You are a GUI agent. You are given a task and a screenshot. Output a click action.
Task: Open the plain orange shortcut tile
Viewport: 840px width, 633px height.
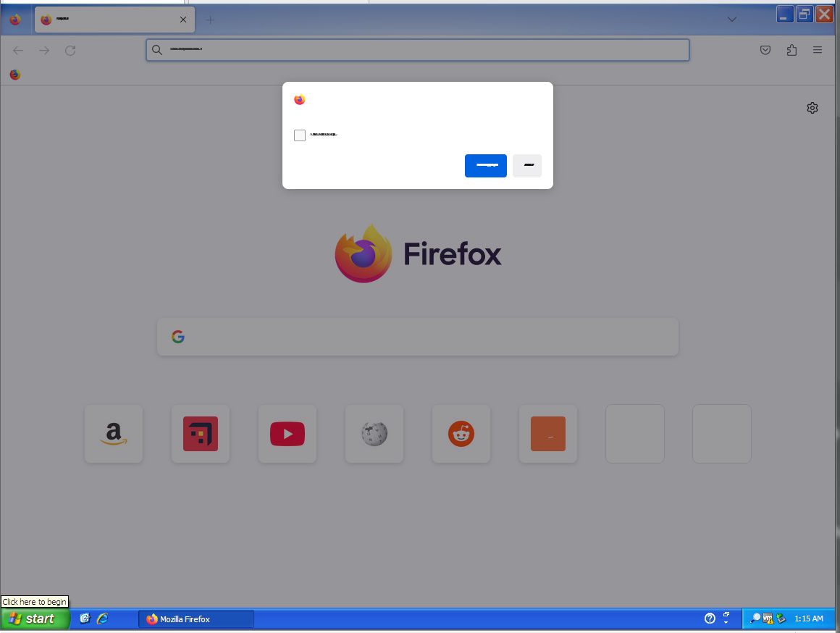point(547,434)
